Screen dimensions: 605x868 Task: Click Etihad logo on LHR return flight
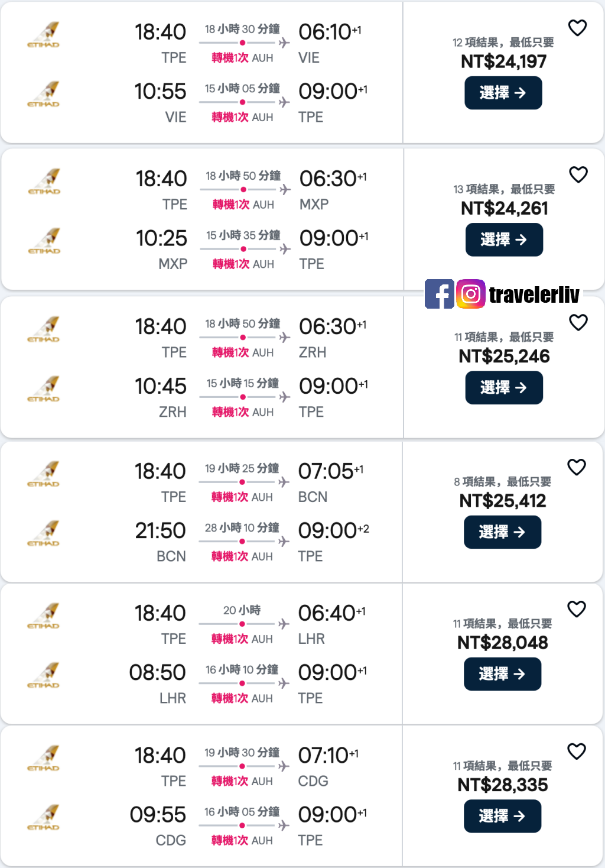point(44,676)
